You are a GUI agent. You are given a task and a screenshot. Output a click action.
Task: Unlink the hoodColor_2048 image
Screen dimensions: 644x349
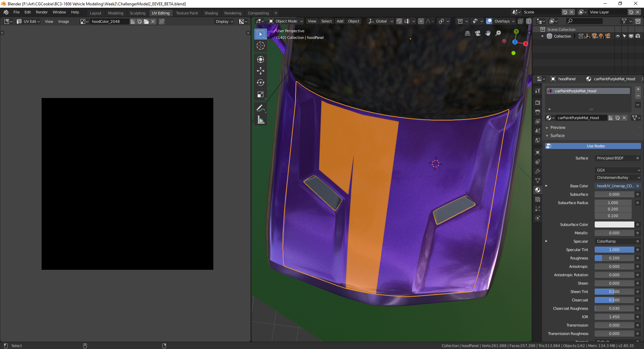pyautogui.click(x=153, y=21)
